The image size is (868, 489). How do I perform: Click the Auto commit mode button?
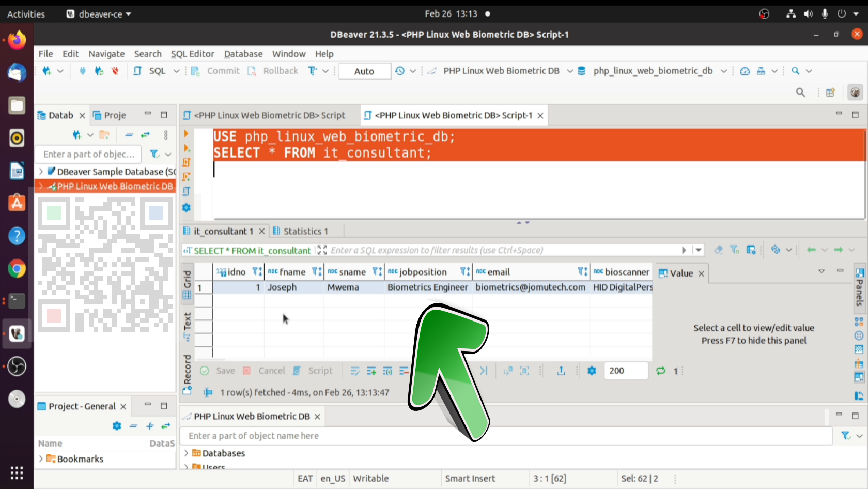click(364, 71)
